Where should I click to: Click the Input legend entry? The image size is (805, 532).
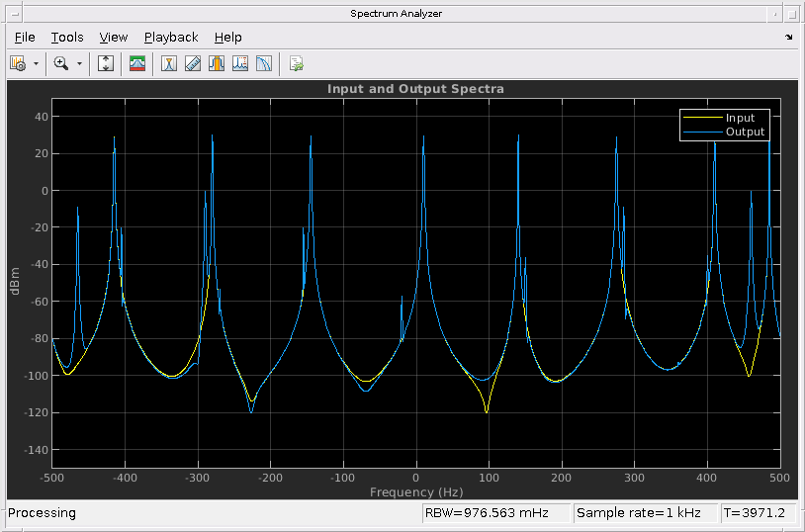[x=740, y=118]
